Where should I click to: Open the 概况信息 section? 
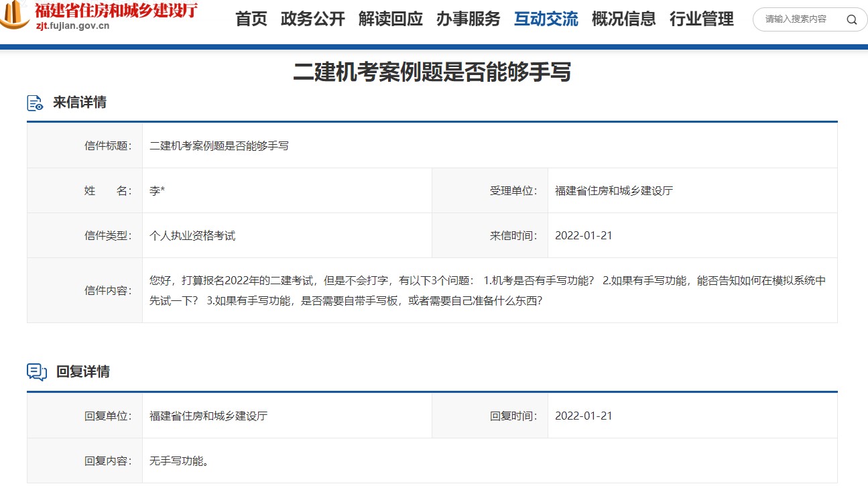pos(624,19)
